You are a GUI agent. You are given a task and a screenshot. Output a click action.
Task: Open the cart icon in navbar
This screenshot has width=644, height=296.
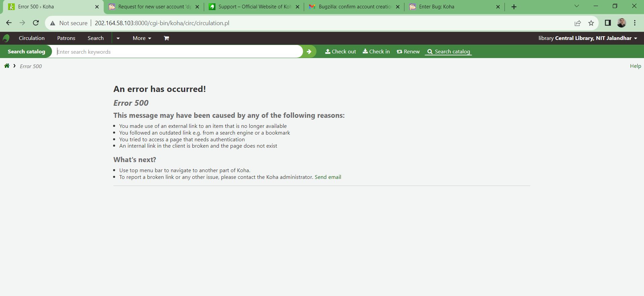coord(166,38)
